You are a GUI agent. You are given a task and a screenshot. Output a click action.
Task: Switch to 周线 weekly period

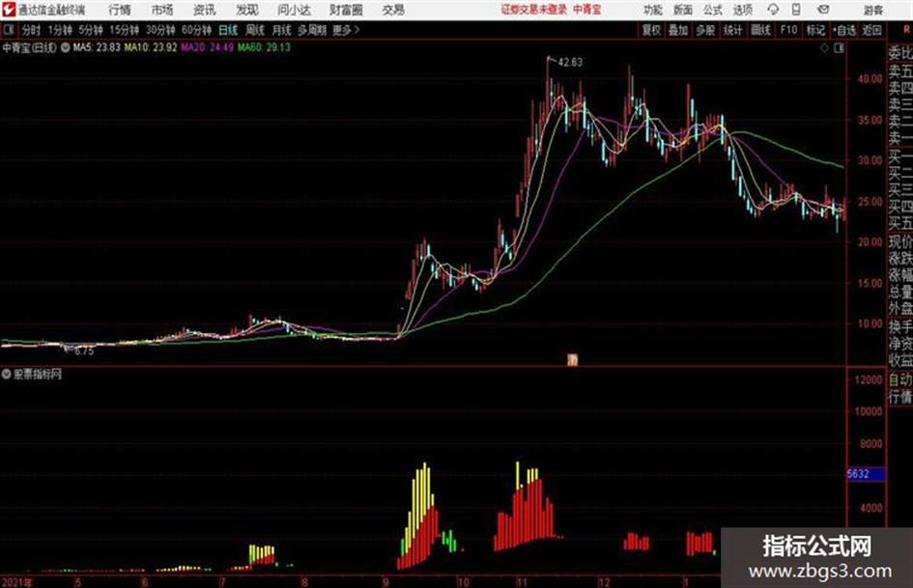(x=255, y=30)
